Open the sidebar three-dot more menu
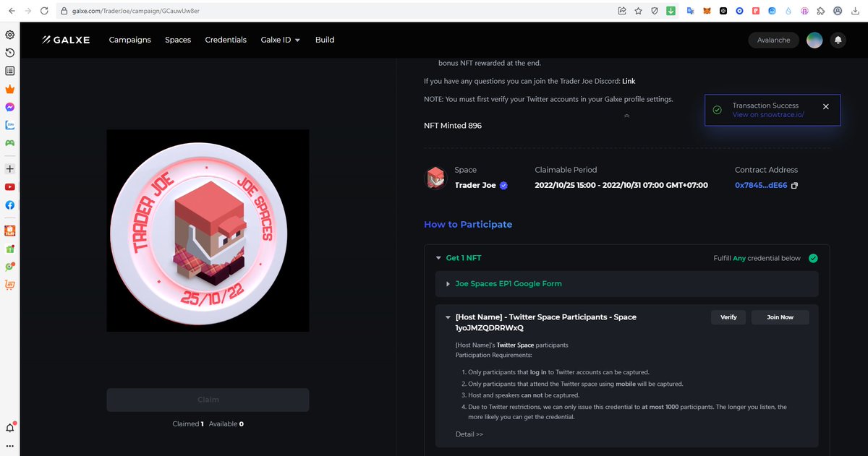The image size is (868, 456). pos(10,445)
